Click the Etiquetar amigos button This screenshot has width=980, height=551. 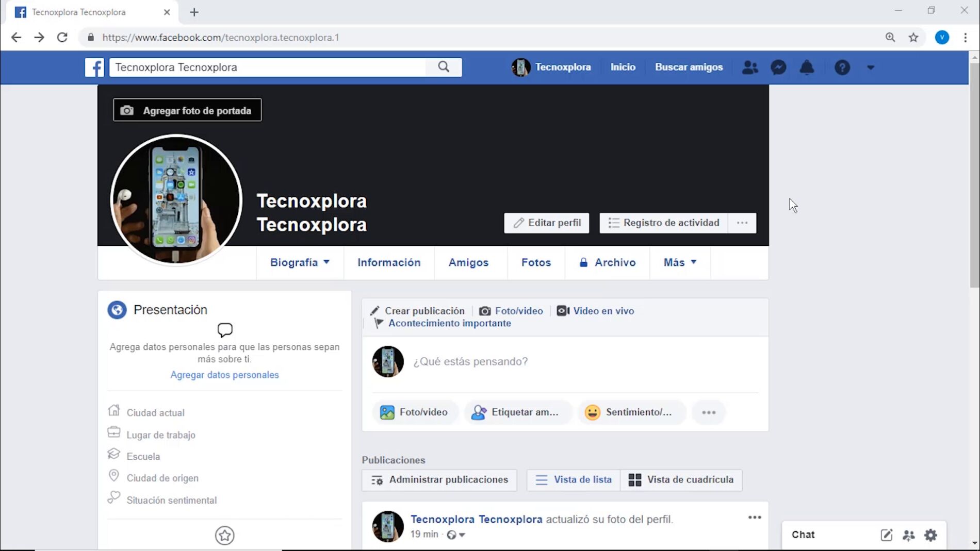click(x=518, y=412)
